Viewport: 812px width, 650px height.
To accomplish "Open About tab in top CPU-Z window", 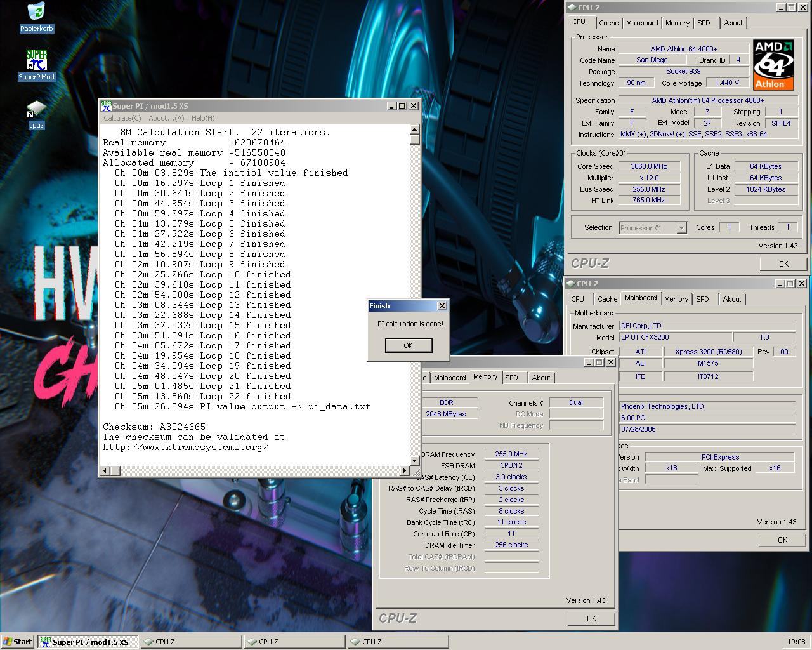I will [x=733, y=23].
